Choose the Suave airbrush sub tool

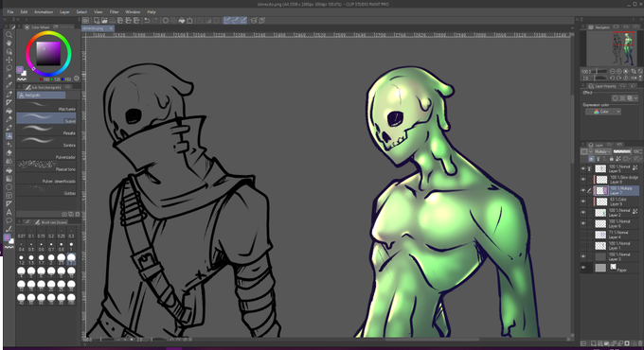46,118
